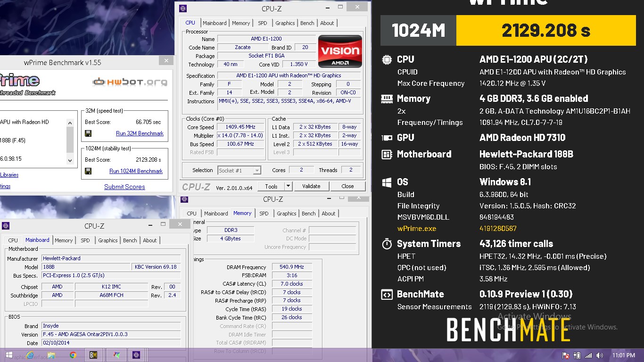Click the BenchMate code bracket icon
This screenshot has width=644, height=362.
387,294
